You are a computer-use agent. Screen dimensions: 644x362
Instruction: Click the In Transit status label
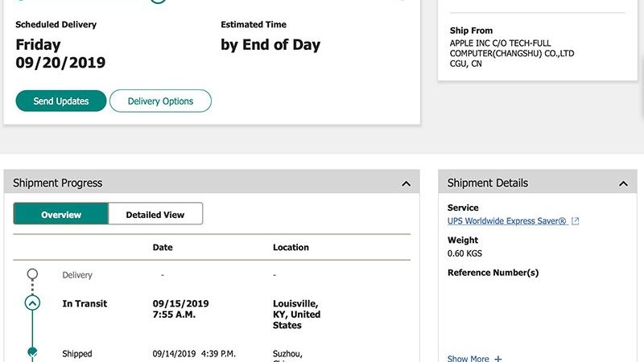click(85, 304)
